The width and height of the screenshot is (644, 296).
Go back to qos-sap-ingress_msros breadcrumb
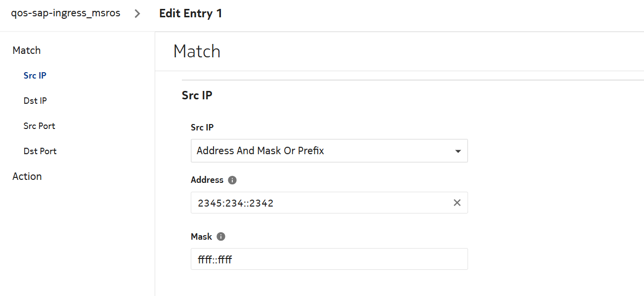coord(66,13)
